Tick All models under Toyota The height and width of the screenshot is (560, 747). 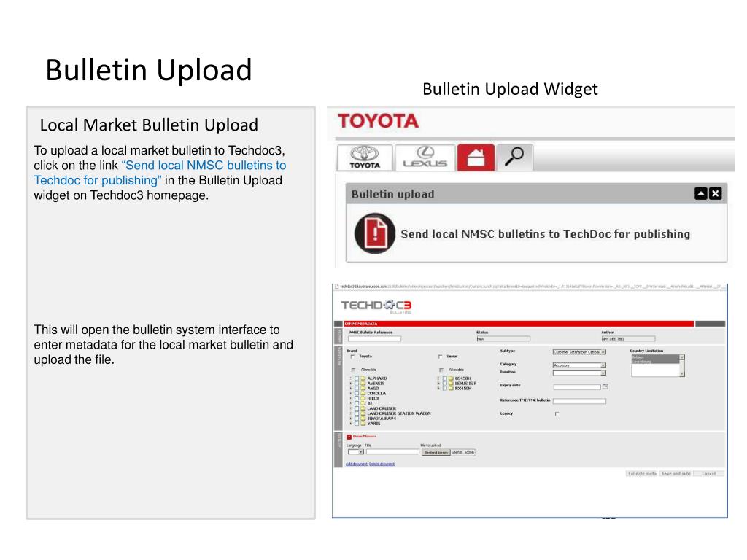point(353,370)
